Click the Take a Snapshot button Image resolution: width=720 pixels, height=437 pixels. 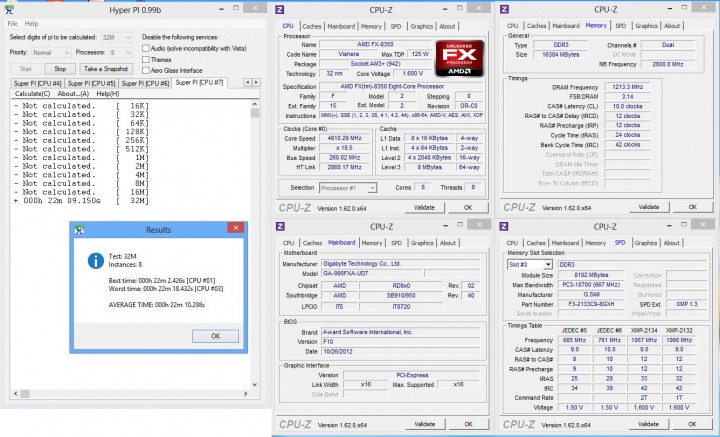[x=106, y=69]
